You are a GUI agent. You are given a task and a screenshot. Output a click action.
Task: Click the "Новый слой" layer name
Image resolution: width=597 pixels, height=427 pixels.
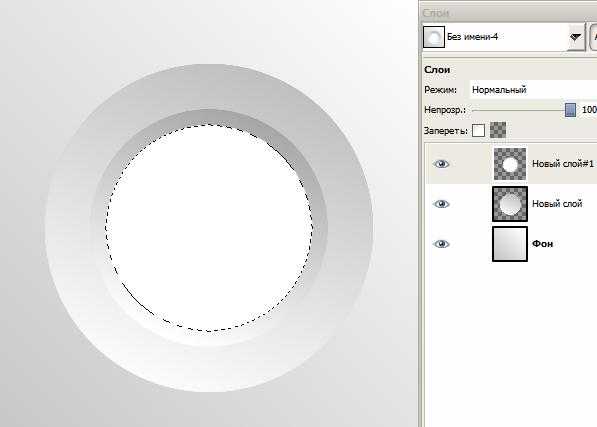tap(557, 204)
